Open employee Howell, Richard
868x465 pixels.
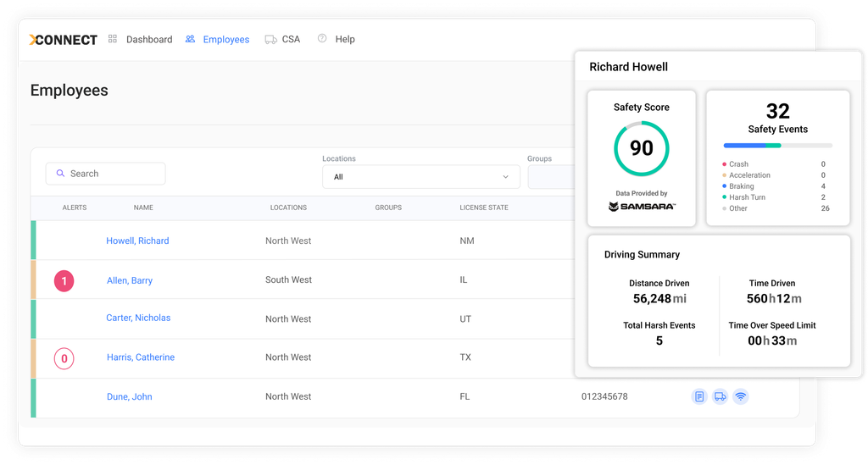click(137, 241)
